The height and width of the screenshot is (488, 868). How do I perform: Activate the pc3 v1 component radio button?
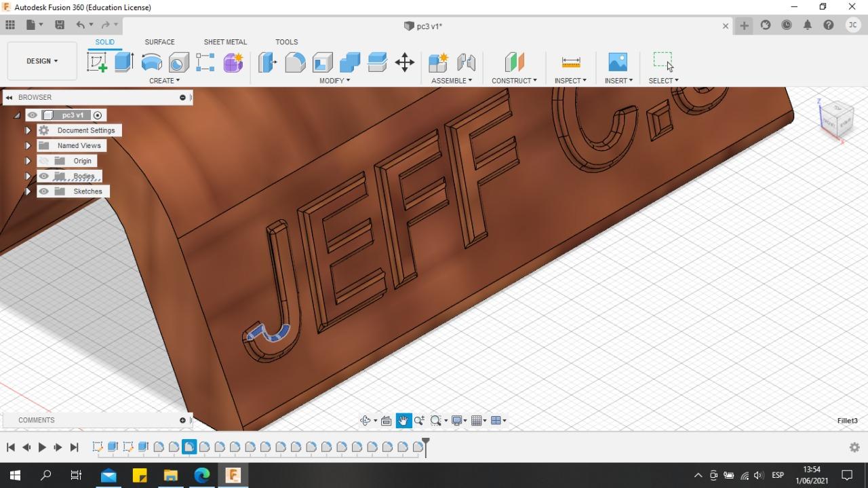98,115
